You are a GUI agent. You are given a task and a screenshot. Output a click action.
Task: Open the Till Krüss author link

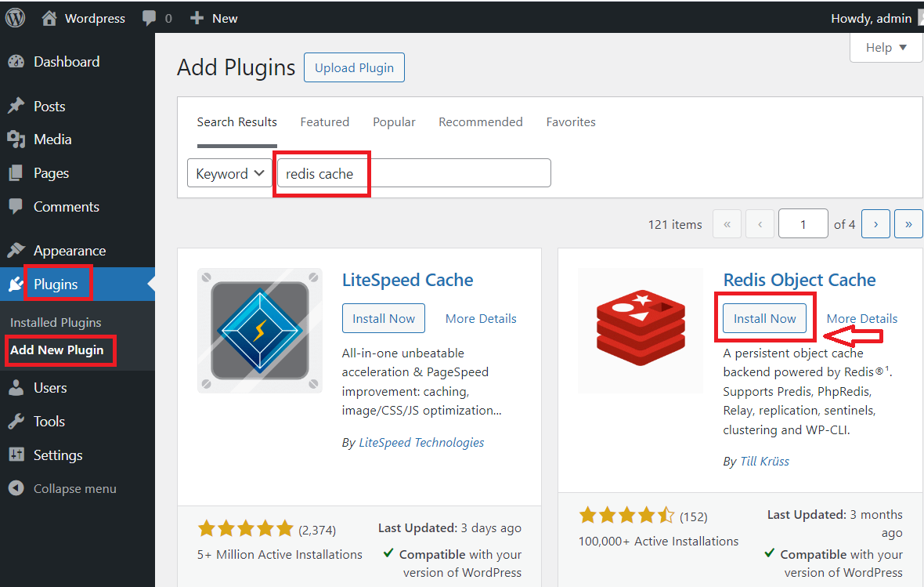click(764, 462)
